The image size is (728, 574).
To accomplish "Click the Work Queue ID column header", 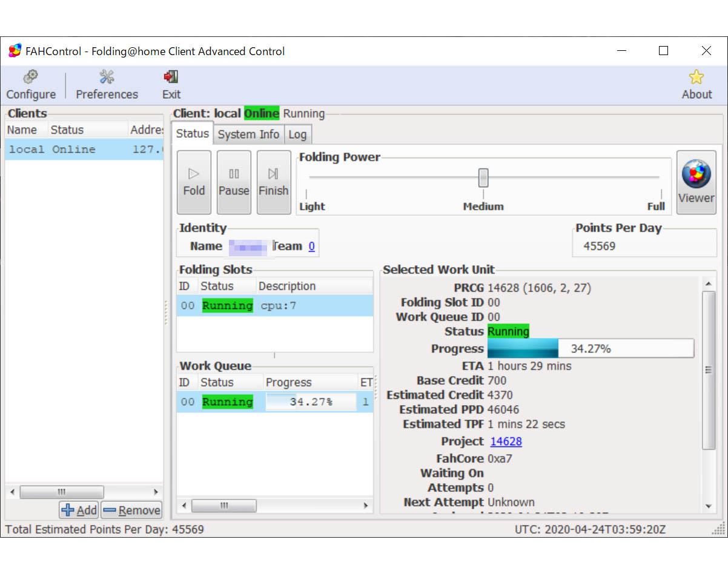I will tap(187, 383).
